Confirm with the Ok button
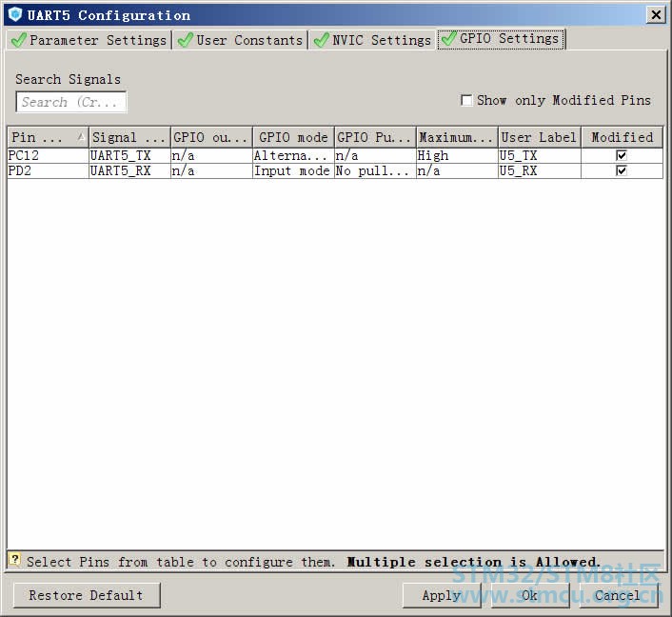This screenshot has width=672, height=617. [530, 595]
